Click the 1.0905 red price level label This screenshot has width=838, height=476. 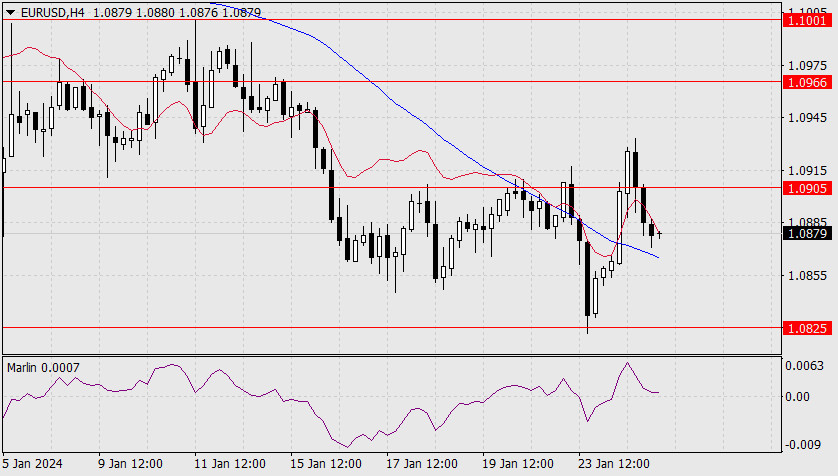[x=808, y=188]
